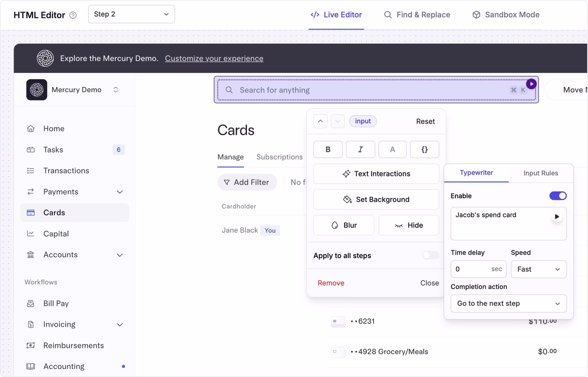Toggle Apply to all steps switch
This screenshot has width=588, height=377.
[x=430, y=255]
